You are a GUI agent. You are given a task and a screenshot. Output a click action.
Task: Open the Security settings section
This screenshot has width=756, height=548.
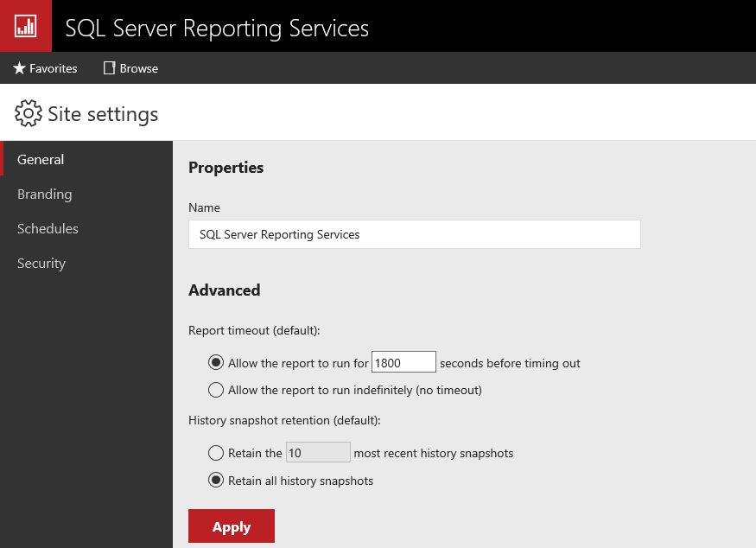(41, 263)
